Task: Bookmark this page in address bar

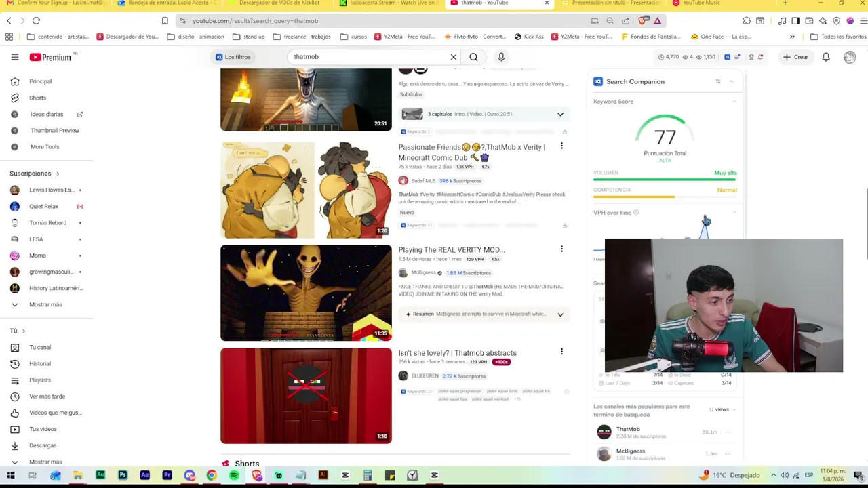Action: pyautogui.click(x=165, y=21)
